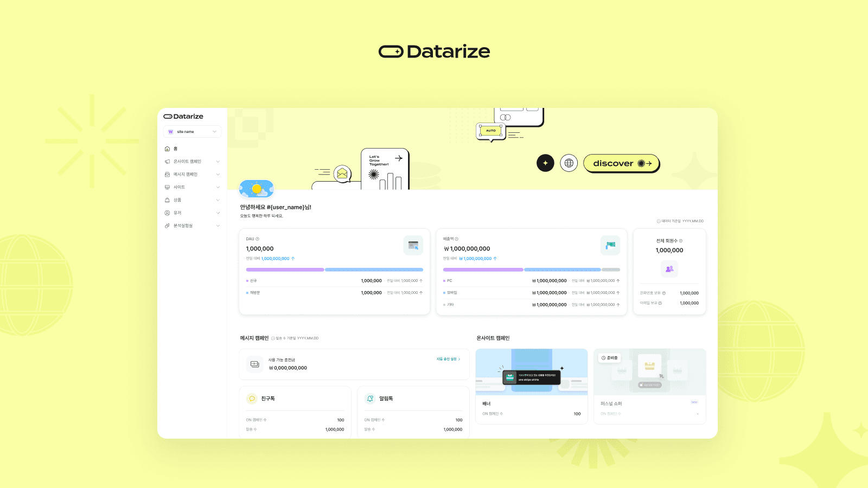Screen dimensions: 868x488
Task: Click the lab icon for 분석실험실
Action: [167, 226]
